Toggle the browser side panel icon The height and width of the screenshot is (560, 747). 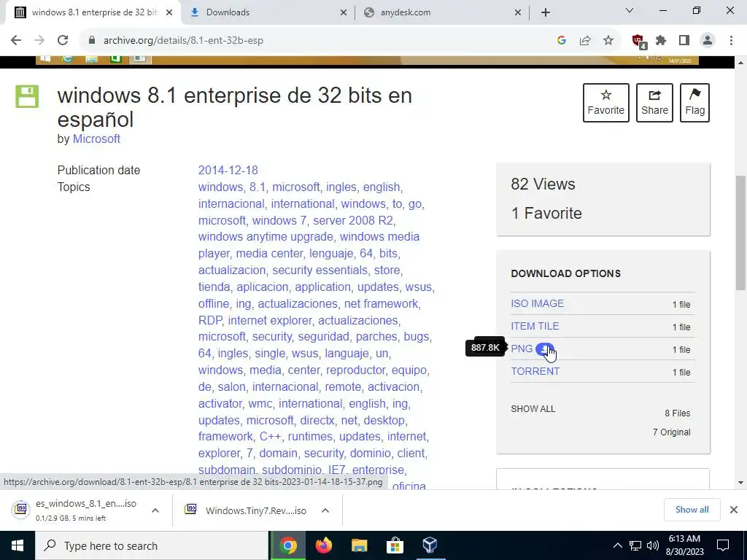(x=684, y=41)
